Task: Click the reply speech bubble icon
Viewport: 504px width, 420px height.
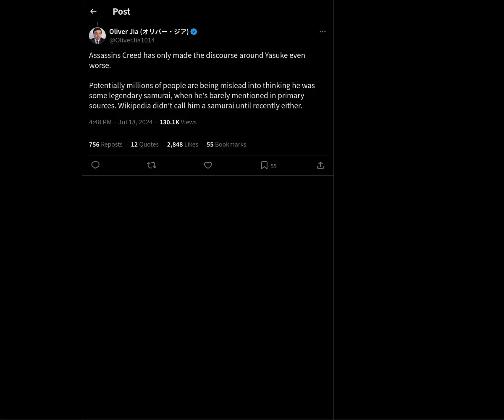Action: click(95, 165)
